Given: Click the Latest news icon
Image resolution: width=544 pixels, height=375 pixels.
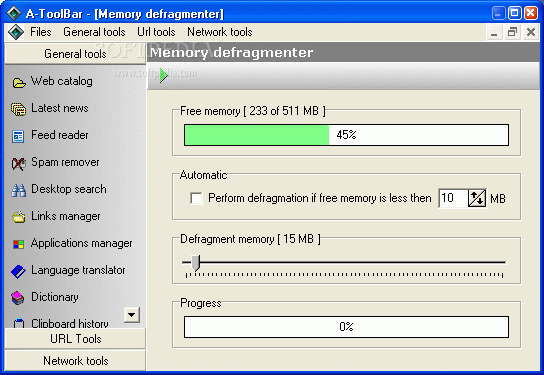Looking at the screenshot, I should pyautogui.click(x=18, y=109).
